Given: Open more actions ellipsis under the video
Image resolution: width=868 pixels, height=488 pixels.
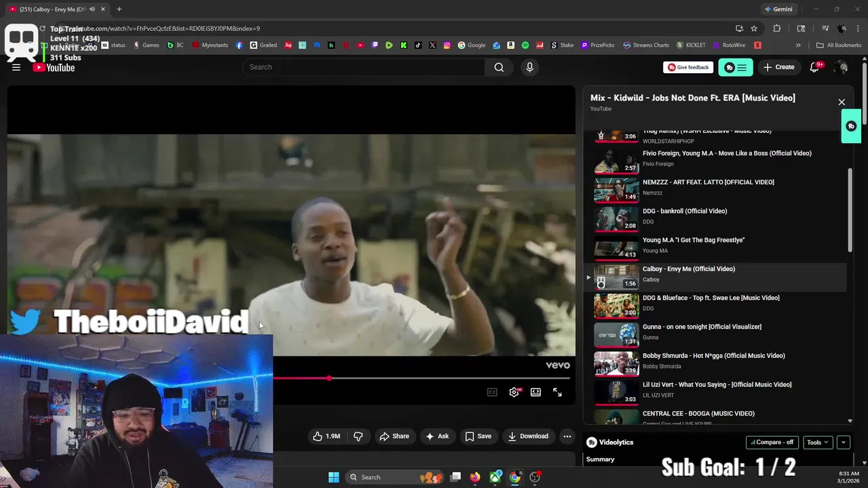Looking at the screenshot, I should pyautogui.click(x=567, y=436).
